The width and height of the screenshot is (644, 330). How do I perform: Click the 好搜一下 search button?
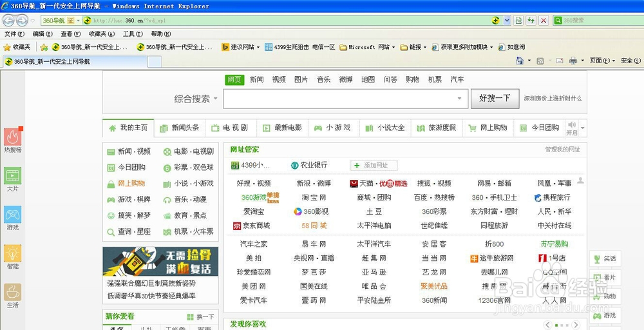click(495, 99)
